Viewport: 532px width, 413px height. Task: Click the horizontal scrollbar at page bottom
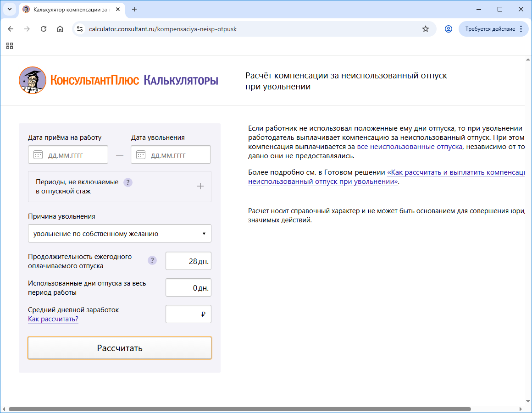tap(238, 409)
